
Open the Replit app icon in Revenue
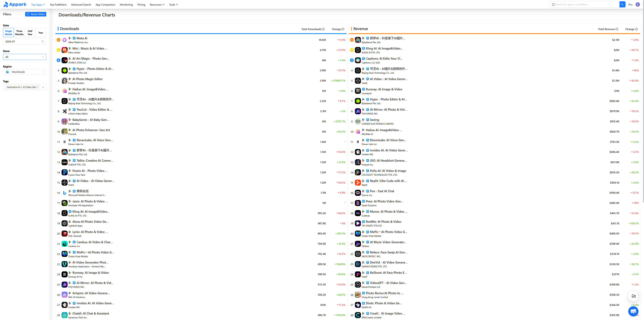tap(358, 183)
